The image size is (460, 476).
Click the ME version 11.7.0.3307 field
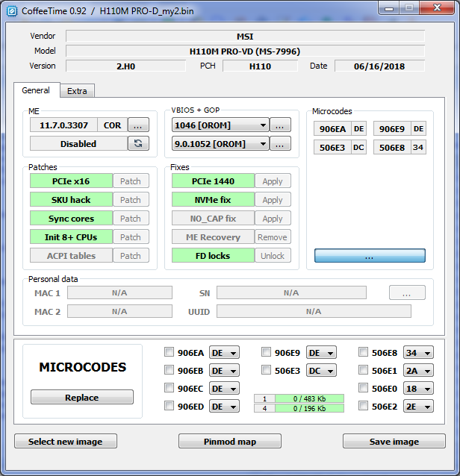(63, 125)
